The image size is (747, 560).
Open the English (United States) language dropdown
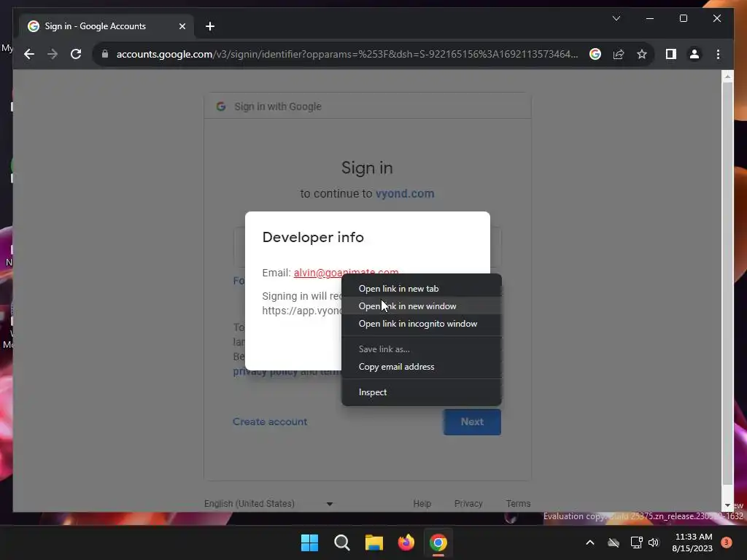click(268, 503)
